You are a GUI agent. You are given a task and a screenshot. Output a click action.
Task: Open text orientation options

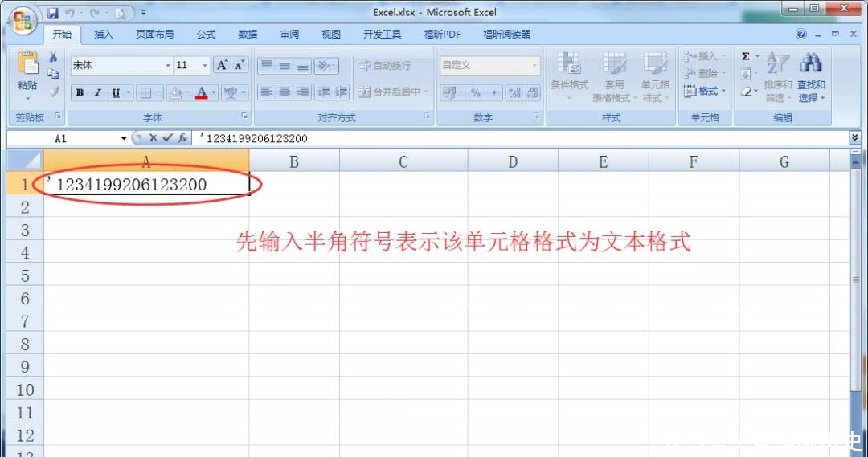coord(326,66)
